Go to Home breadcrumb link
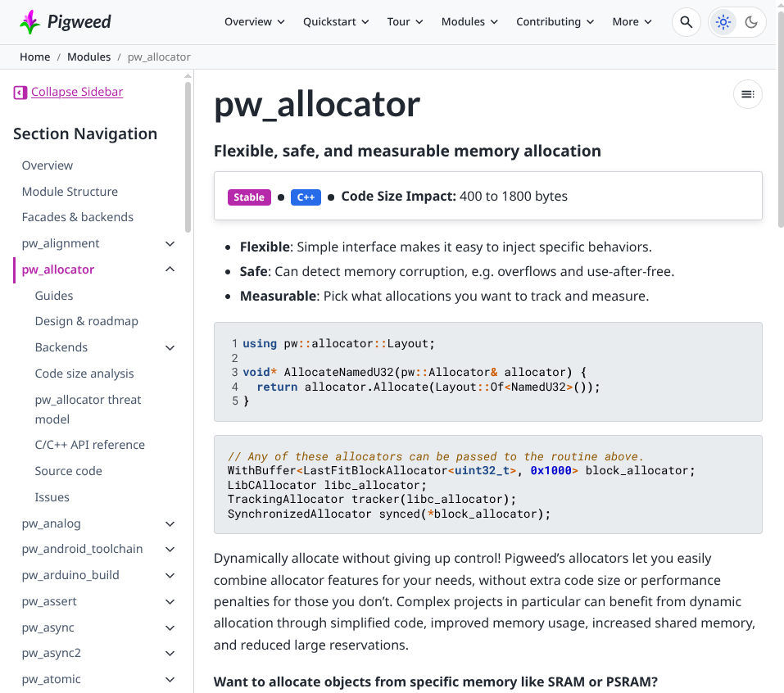 pyautogui.click(x=35, y=57)
